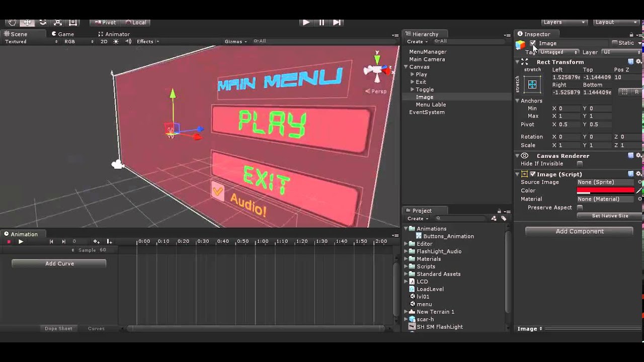
Task: Select the Move tool in toolbar
Action: pos(27,22)
